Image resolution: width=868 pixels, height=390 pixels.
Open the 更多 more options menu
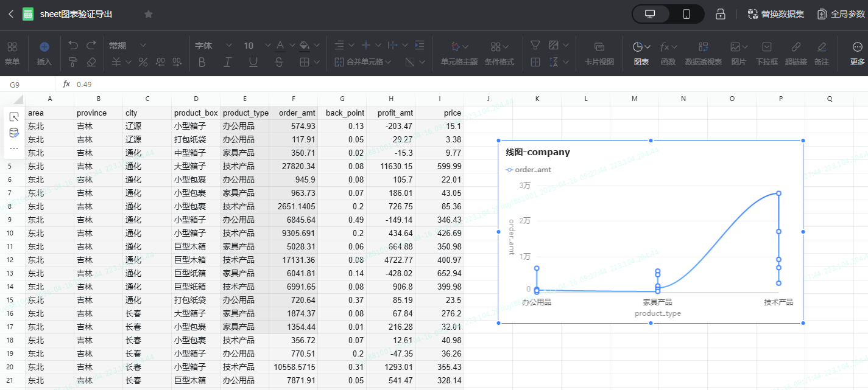click(x=857, y=52)
